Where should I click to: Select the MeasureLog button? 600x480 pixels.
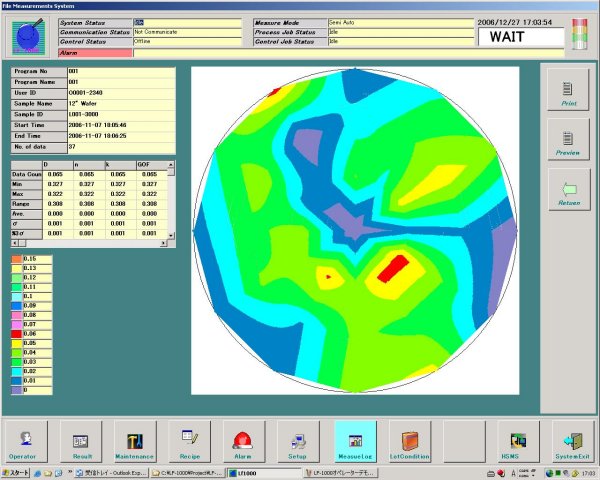(355, 441)
